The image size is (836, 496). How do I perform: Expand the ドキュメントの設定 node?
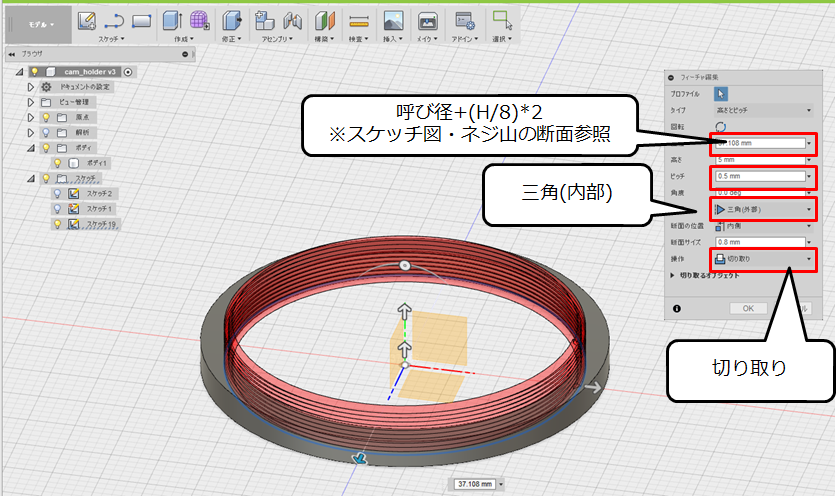click(x=31, y=86)
